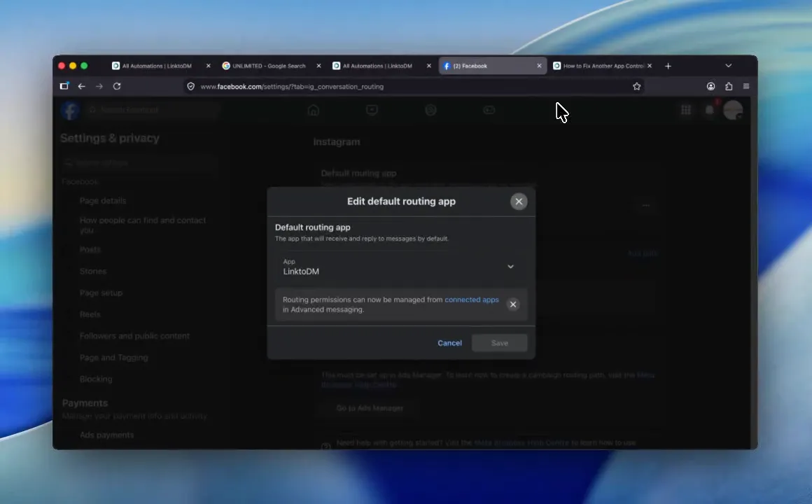This screenshot has width=812, height=504.
Task: Select Followers and public content
Action: tap(134, 336)
